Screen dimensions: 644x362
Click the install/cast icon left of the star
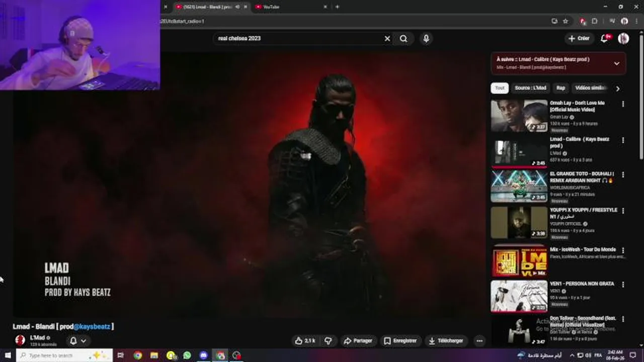pos(554,21)
